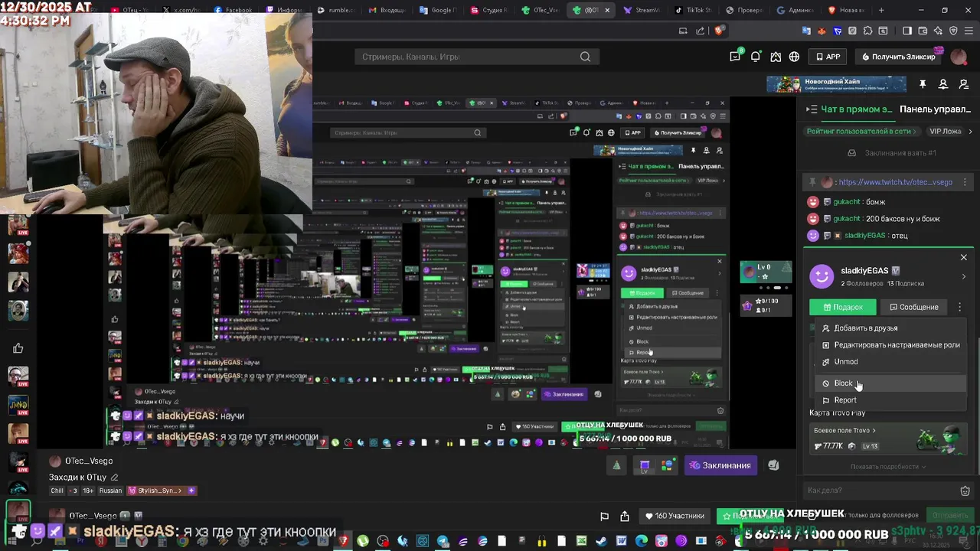This screenshot has width=980, height=551.
Task: Click the sladkiyEGAS smiley avatar
Action: click(x=822, y=276)
